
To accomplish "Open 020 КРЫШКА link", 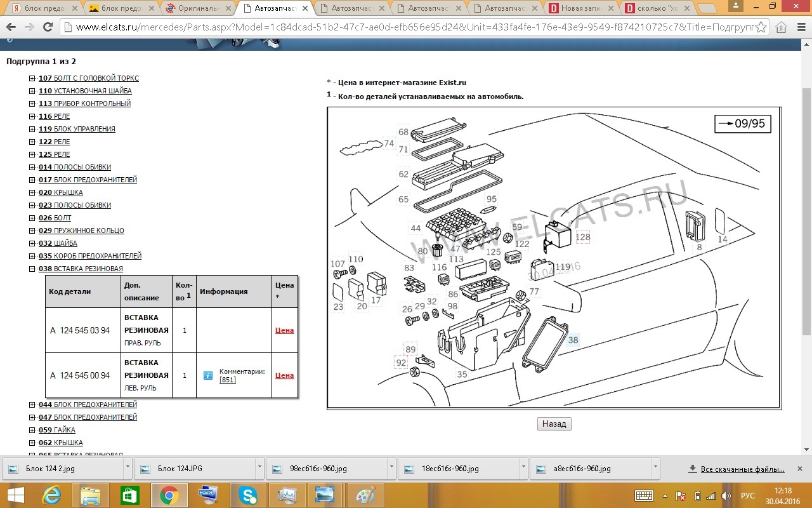I will [x=61, y=192].
